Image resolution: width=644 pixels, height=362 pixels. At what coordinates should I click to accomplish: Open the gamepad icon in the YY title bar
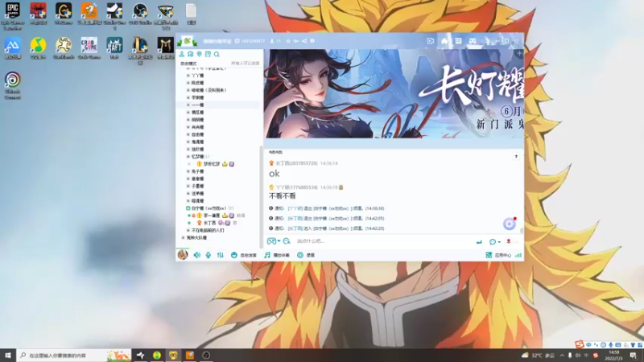click(473, 41)
